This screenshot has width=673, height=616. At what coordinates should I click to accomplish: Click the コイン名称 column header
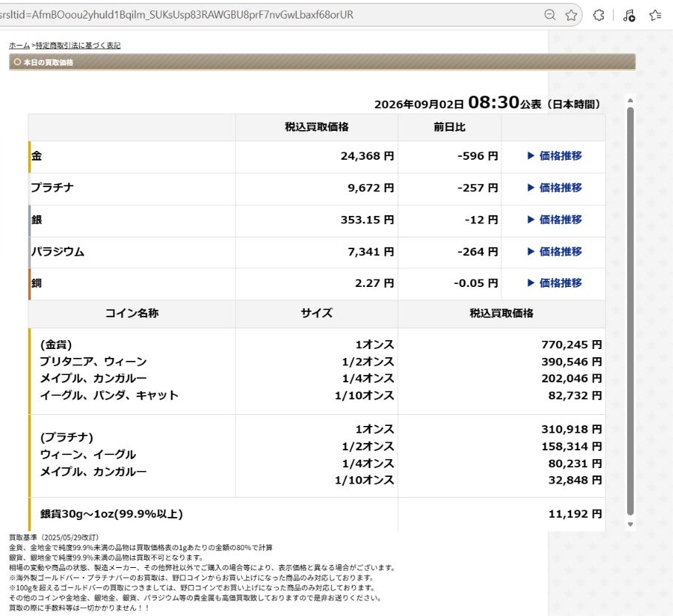(x=132, y=314)
